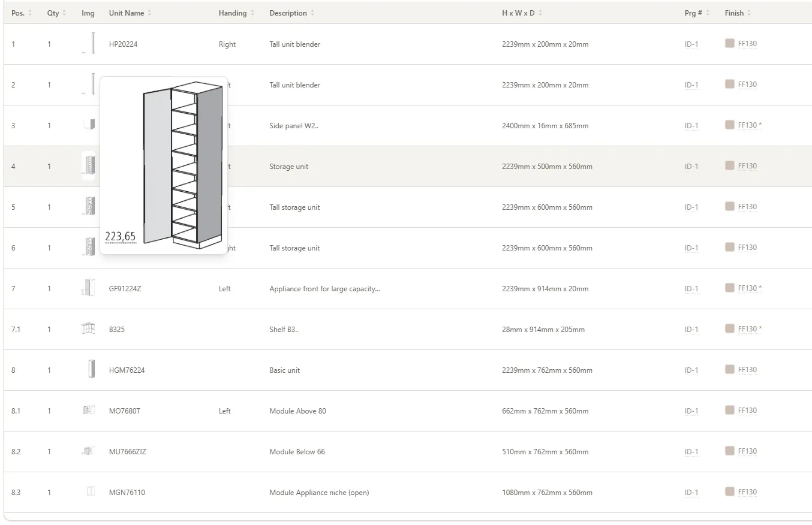Open the MO7680T module thumbnail
This screenshot has width=812, height=525.
(89, 411)
